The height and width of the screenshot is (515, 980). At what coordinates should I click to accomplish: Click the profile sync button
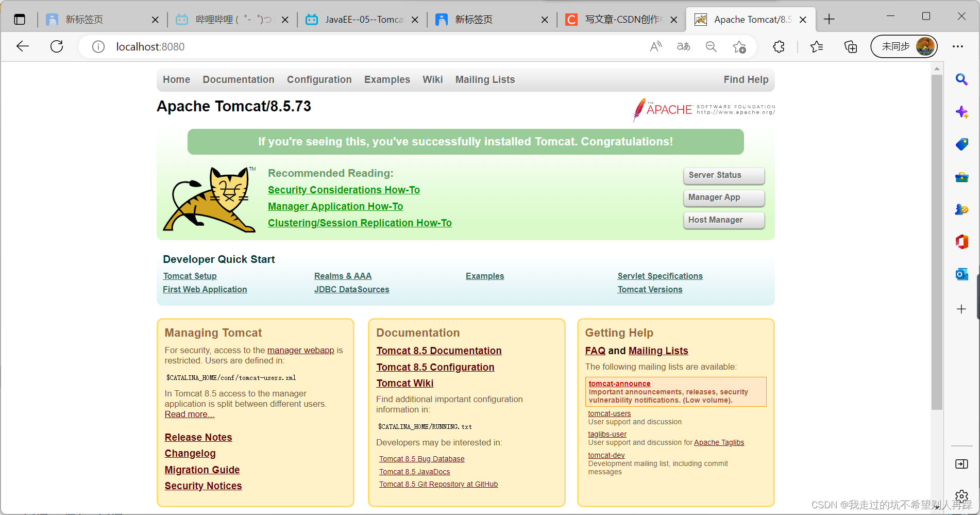pos(904,46)
